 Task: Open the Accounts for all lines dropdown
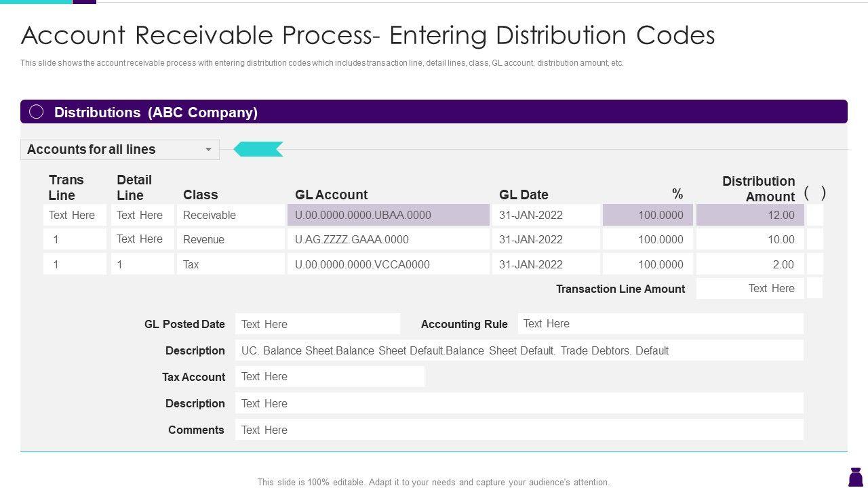[x=208, y=150]
